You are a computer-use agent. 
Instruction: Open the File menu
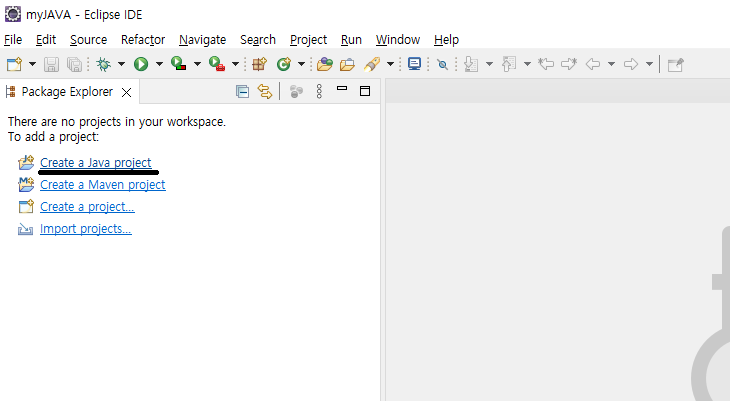(x=13, y=40)
